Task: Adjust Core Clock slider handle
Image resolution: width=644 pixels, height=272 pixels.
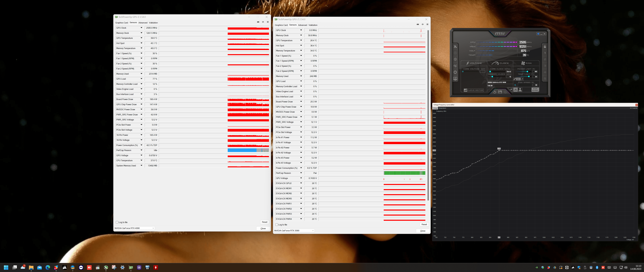Action: click(x=490, y=72)
